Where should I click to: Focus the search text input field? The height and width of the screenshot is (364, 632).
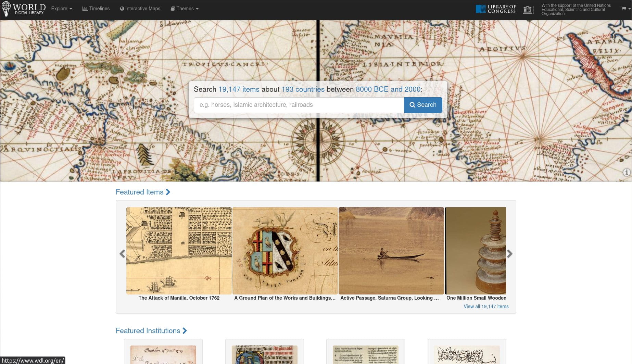(299, 105)
